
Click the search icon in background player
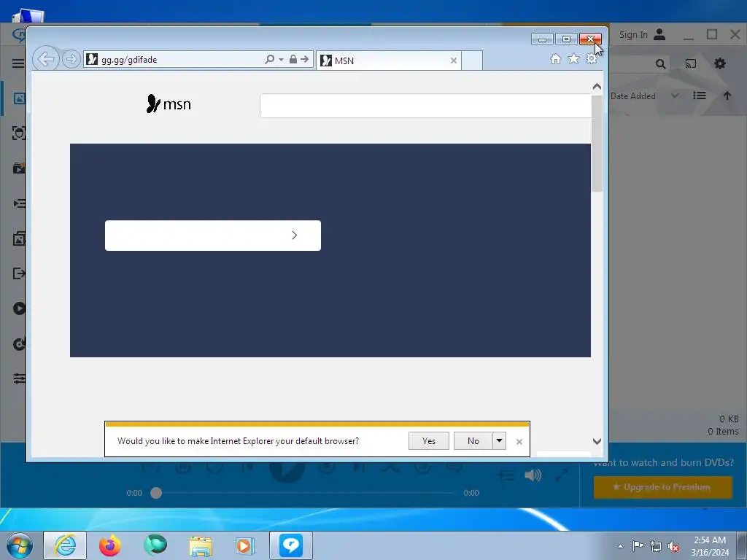click(660, 64)
